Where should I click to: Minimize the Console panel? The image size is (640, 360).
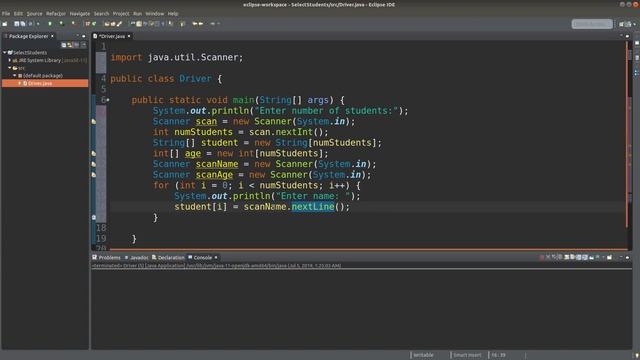(x=621, y=258)
